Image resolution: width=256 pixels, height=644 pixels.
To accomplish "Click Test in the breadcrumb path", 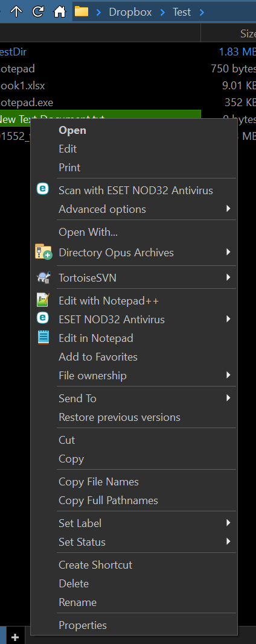I will [x=182, y=12].
